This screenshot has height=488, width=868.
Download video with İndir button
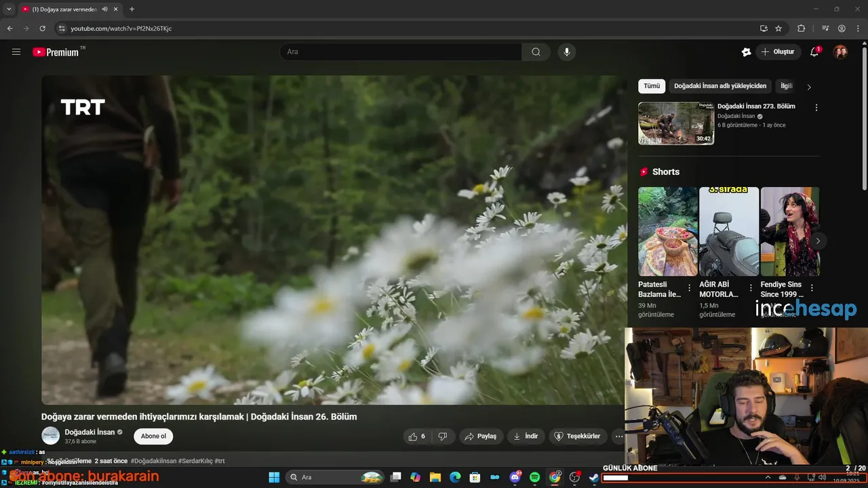click(x=526, y=436)
